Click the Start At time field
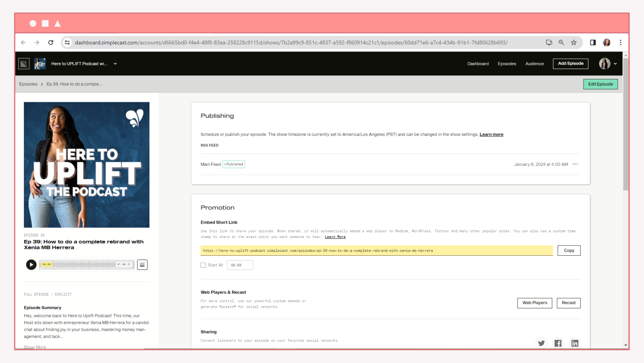Screen dimensions: 644x363 coord(240,265)
